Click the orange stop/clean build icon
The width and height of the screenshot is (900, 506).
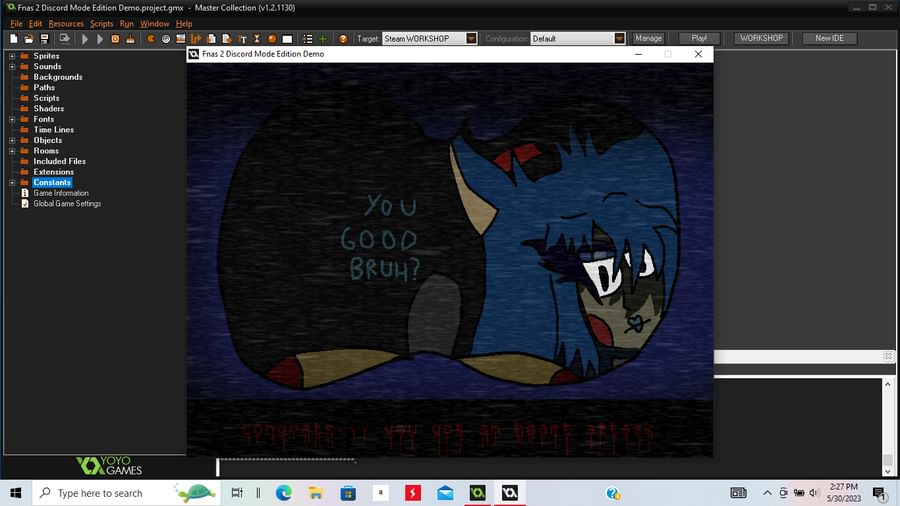[x=115, y=38]
